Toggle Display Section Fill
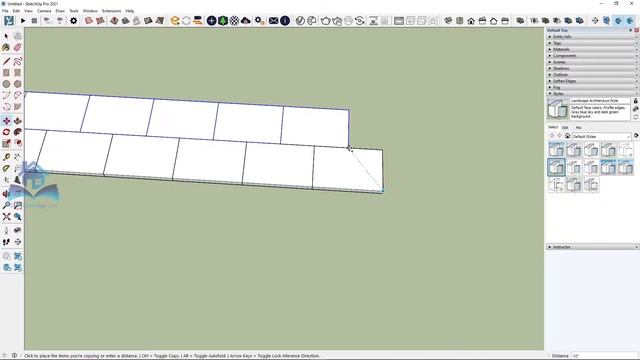This screenshot has width=640, height=360. coord(630,20)
